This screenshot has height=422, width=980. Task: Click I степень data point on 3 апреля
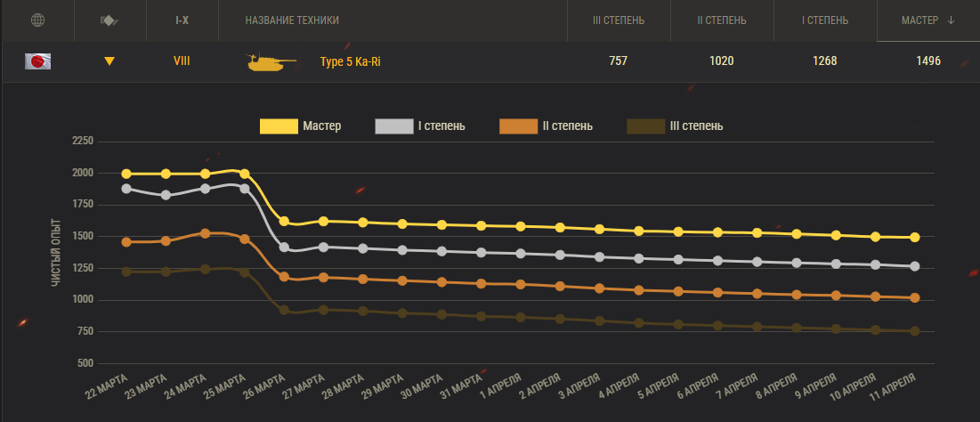[x=599, y=257]
